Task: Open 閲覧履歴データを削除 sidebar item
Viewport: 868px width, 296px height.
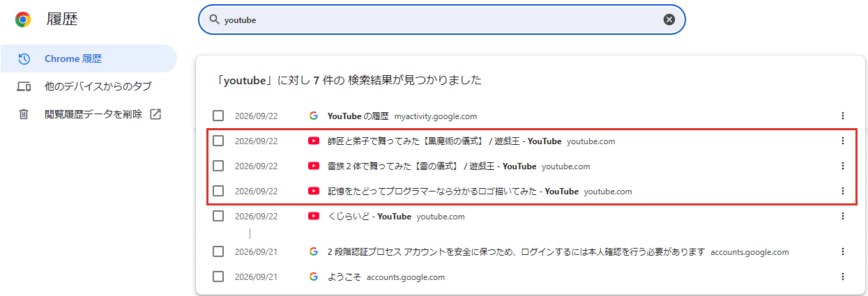Action: coord(89,114)
